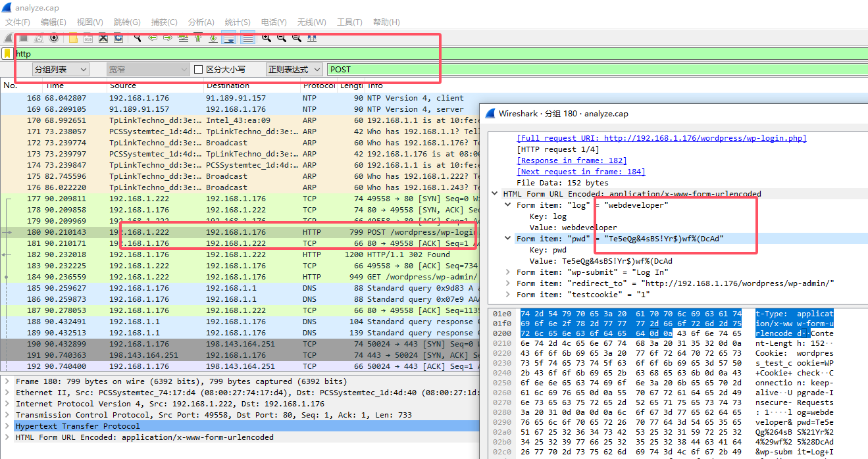
Task: Expand the Frame 180 details row
Action: (x=7, y=381)
